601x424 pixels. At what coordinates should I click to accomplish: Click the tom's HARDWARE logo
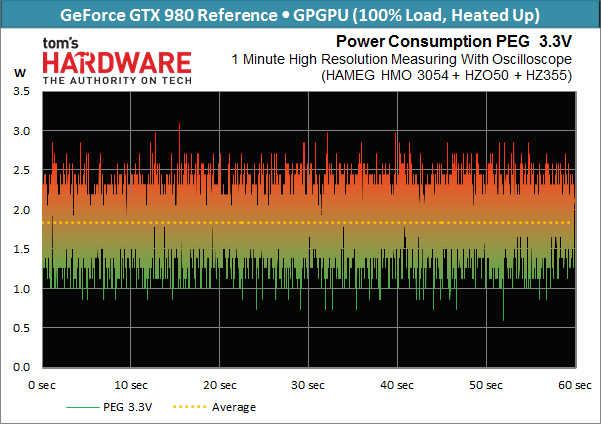117,60
